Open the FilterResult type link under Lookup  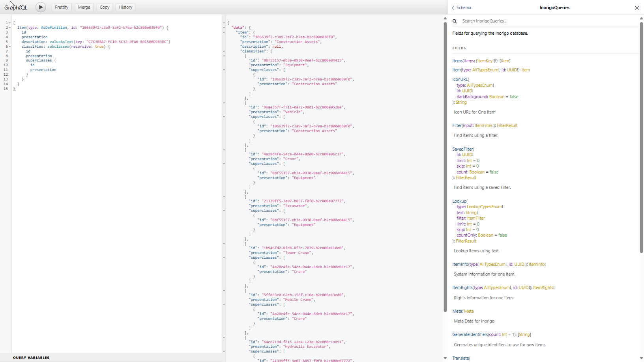point(466,241)
